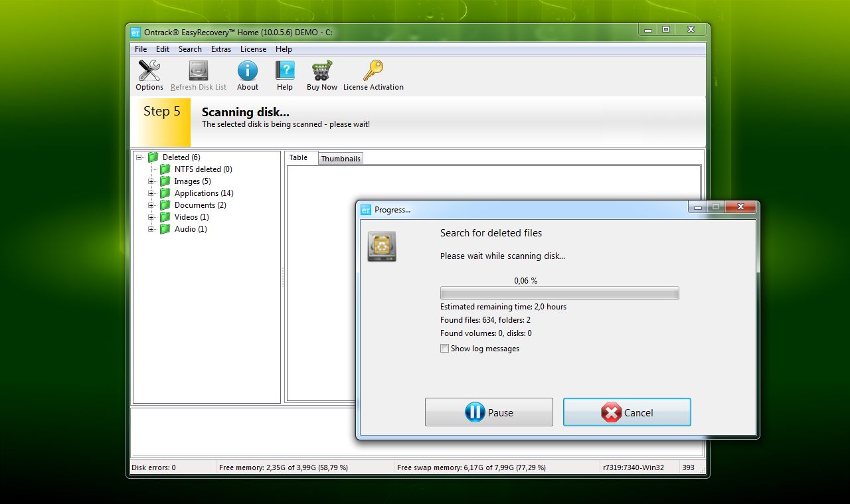The height and width of the screenshot is (504, 850).
Task: Click 'Free swap memory' status bar entry
Action: [x=471, y=467]
